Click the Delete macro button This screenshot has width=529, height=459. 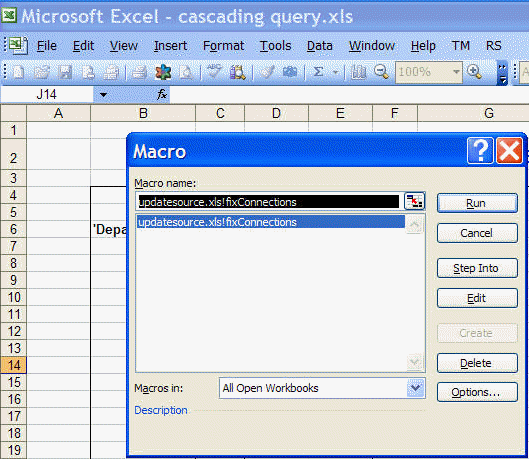coord(477,363)
